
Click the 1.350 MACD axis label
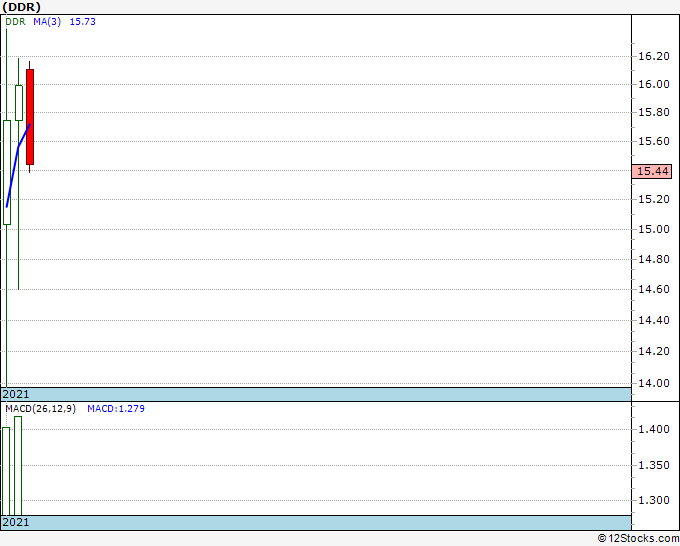click(x=654, y=465)
